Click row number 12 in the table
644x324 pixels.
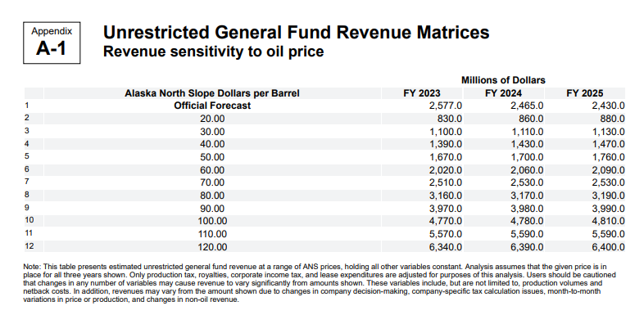pos(29,246)
